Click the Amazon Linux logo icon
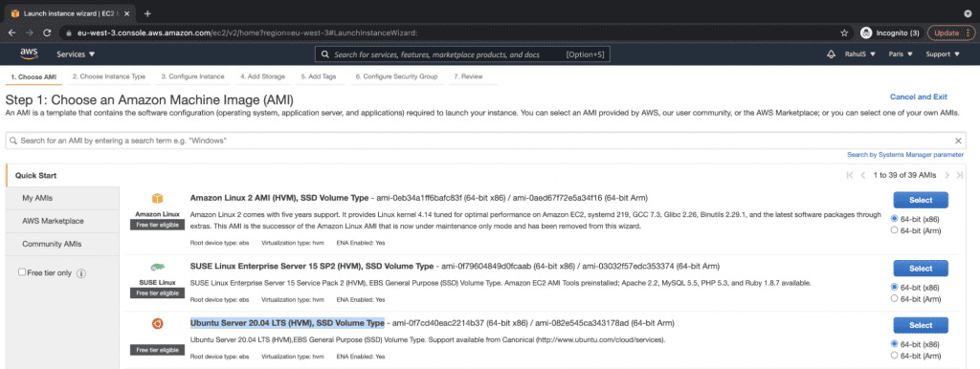This screenshot has width=980, height=369. [157, 199]
